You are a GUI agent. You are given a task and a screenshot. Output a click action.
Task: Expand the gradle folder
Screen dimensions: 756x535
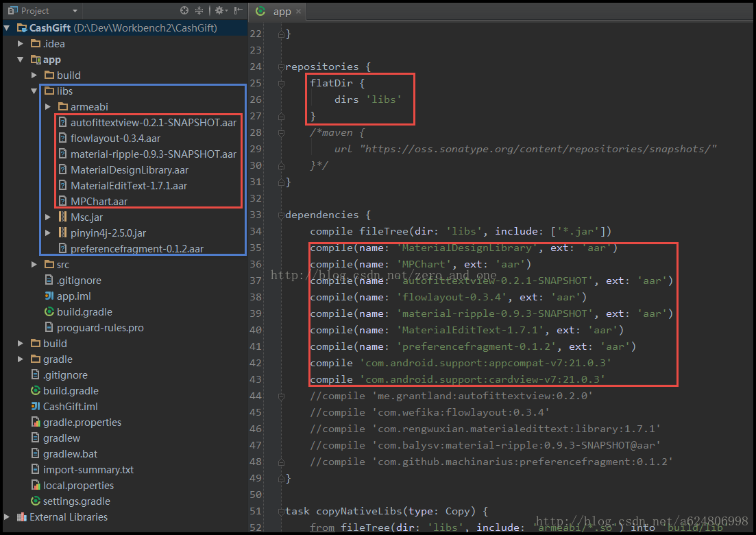(x=21, y=359)
